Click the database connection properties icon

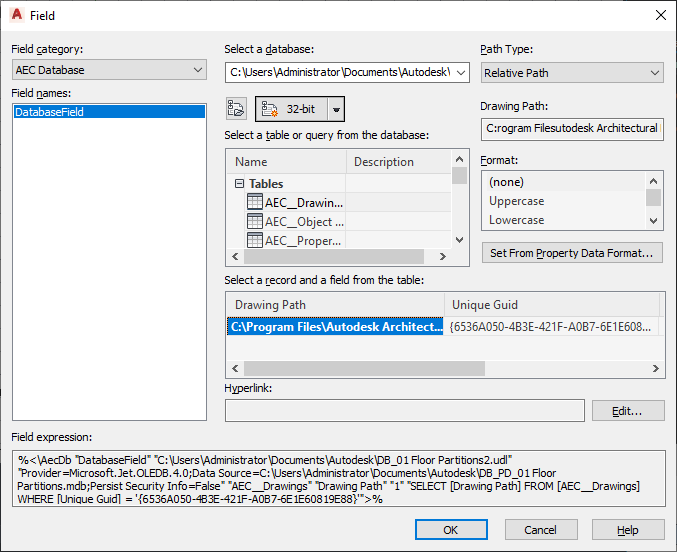click(236, 108)
